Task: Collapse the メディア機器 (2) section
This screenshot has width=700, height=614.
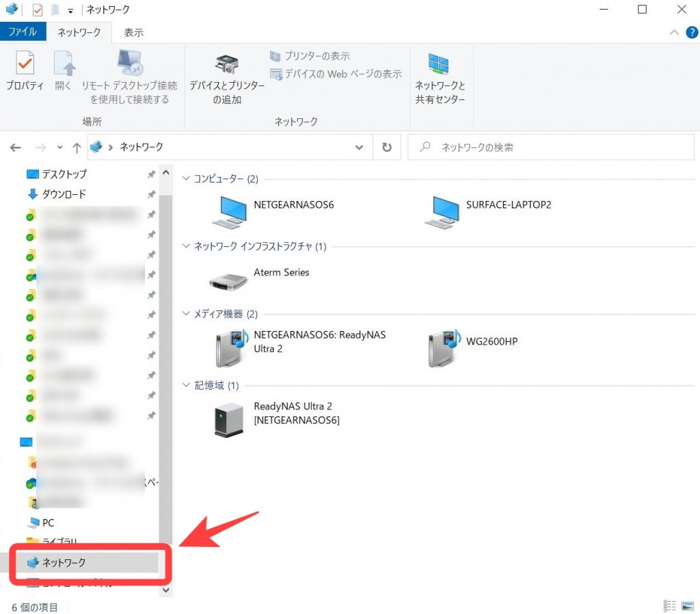Action: (x=186, y=314)
